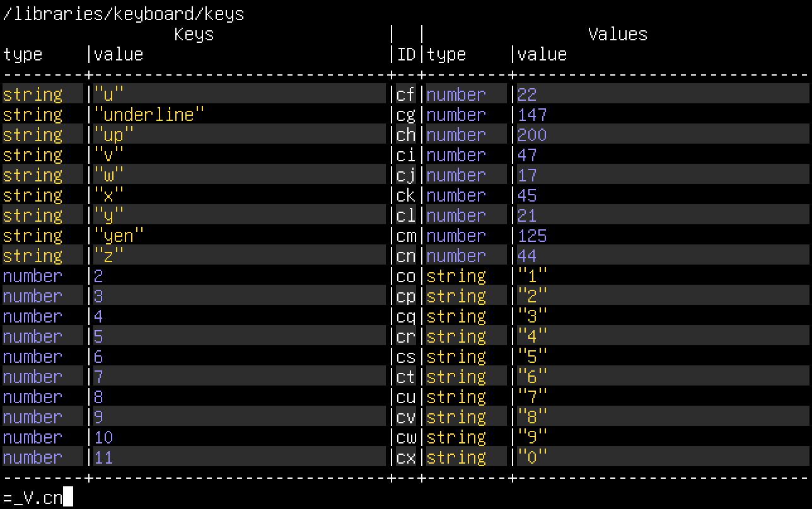The width and height of the screenshot is (812, 509).
Task: Select ID ch
Action: (406, 135)
